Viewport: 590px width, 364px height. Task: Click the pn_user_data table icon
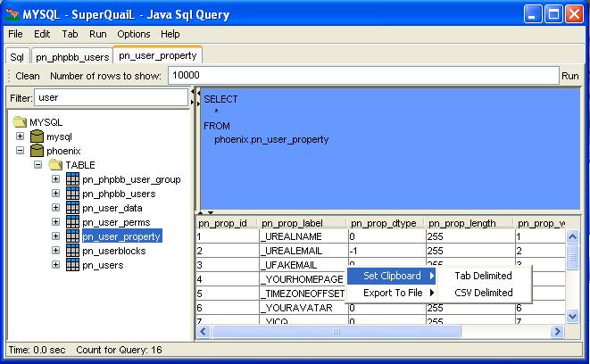[x=72, y=208]
